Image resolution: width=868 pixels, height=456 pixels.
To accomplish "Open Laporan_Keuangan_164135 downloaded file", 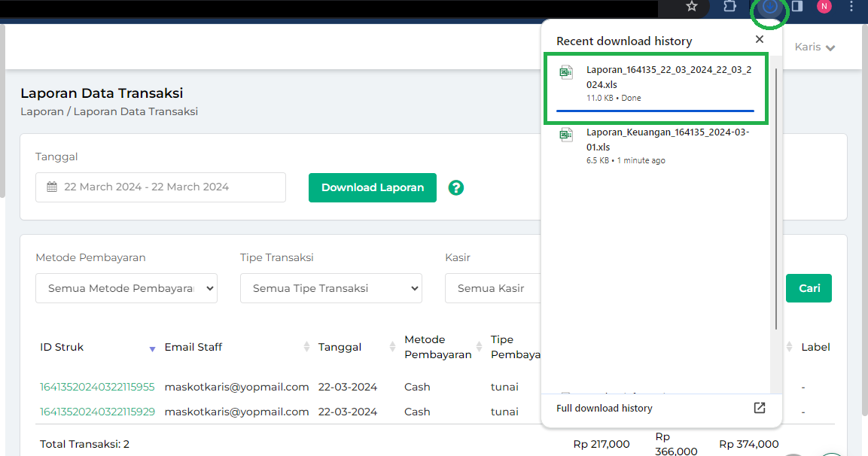I will (x=655, y=145).
